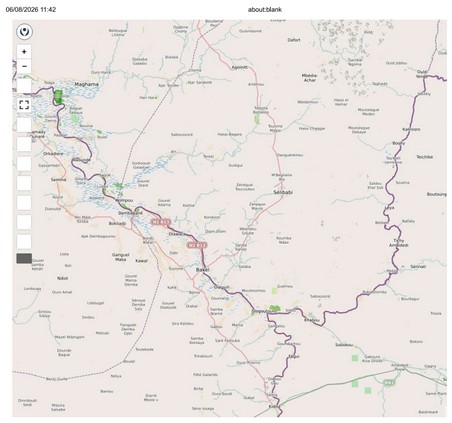This screenshot has height=423, width=452.
Task: Click the Bokiladji place label
Action: (117, 223)
